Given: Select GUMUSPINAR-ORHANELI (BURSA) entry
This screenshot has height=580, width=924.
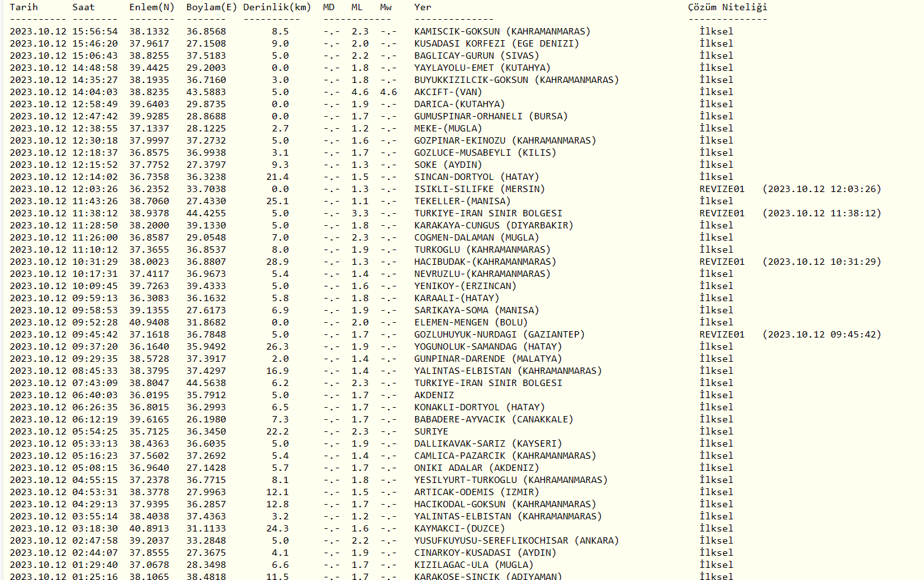Looking at the screenshot, I should tap(491, 116).
